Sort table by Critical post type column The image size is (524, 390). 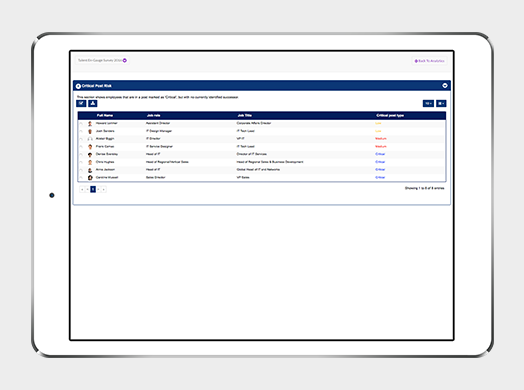tap(390, 116)
